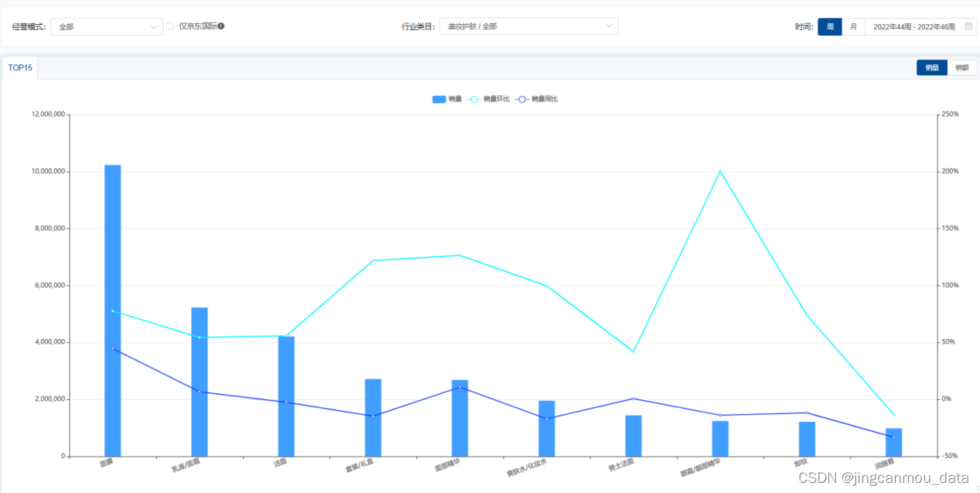Switch time granularity to 月
The image size is (980, 493).
(853, 27)
